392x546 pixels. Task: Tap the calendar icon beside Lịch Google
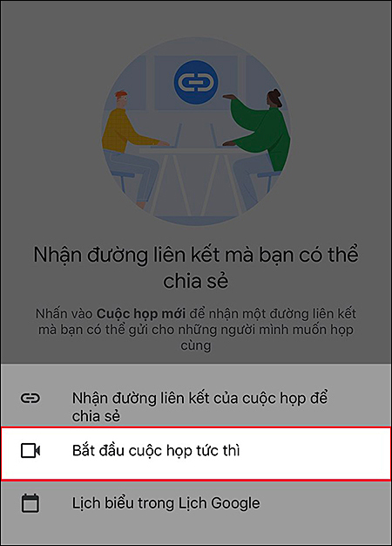[30, 503]
